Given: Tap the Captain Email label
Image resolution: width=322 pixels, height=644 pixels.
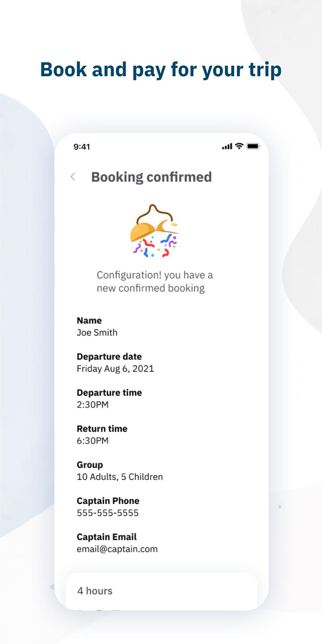Looking at the screenshot, I should 107,537.
